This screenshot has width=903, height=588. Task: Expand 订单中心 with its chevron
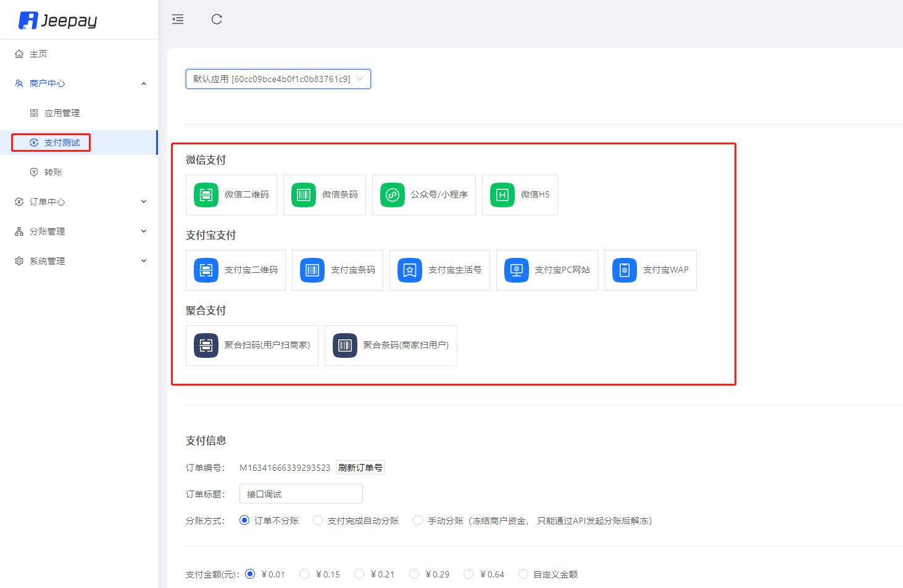tap(144, 202)
